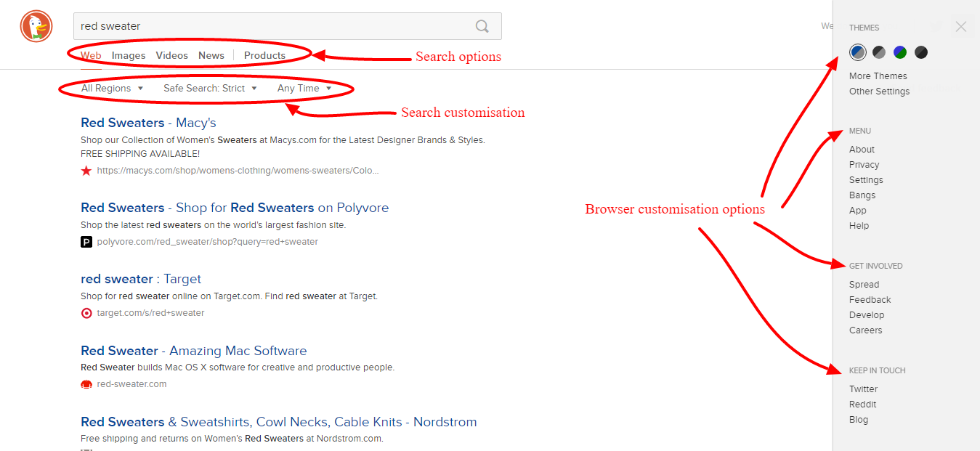The width and height of the screenshot is (980, 451).
Task: Open Red Sweaters - Macy's result
Action: (148, 123)
